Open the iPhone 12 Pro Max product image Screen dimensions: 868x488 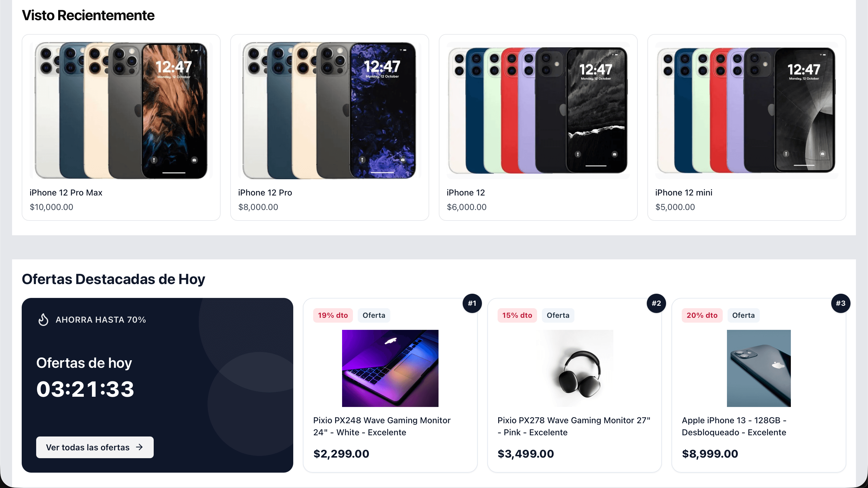(x=121, y=111)
